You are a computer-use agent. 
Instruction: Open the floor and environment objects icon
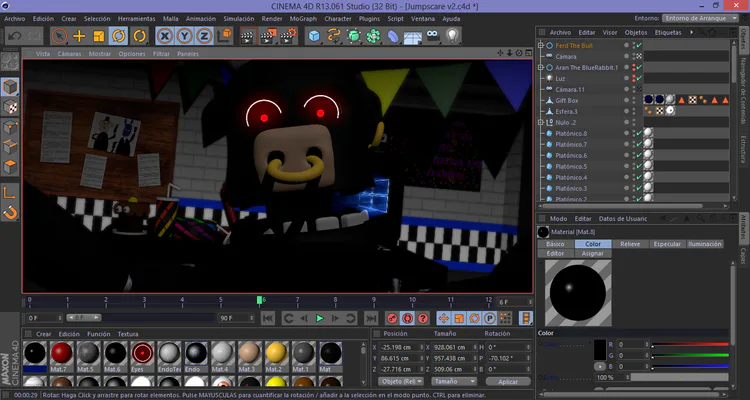(412, 36)
